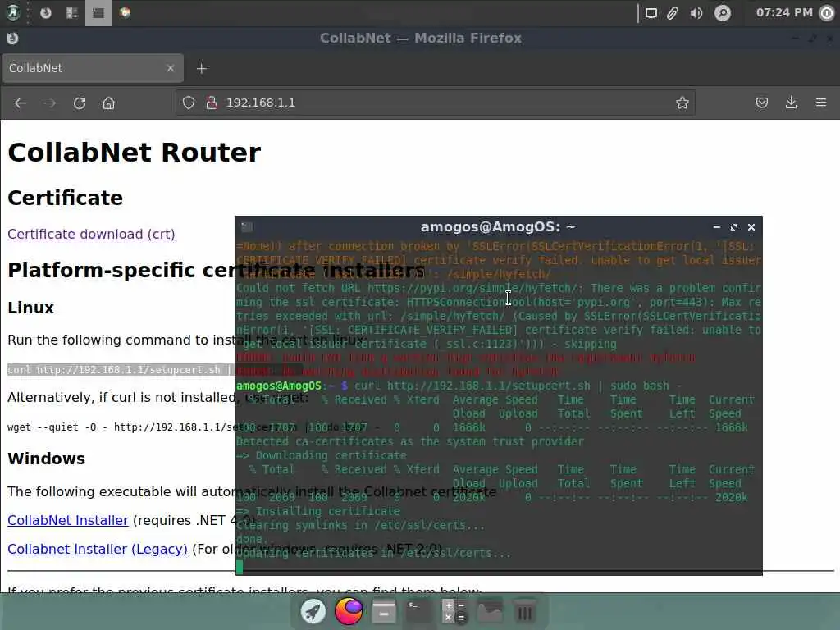Open the Firefox hamburger menu
Viewport: 840px width, 630px height.
tap(820, 103)
